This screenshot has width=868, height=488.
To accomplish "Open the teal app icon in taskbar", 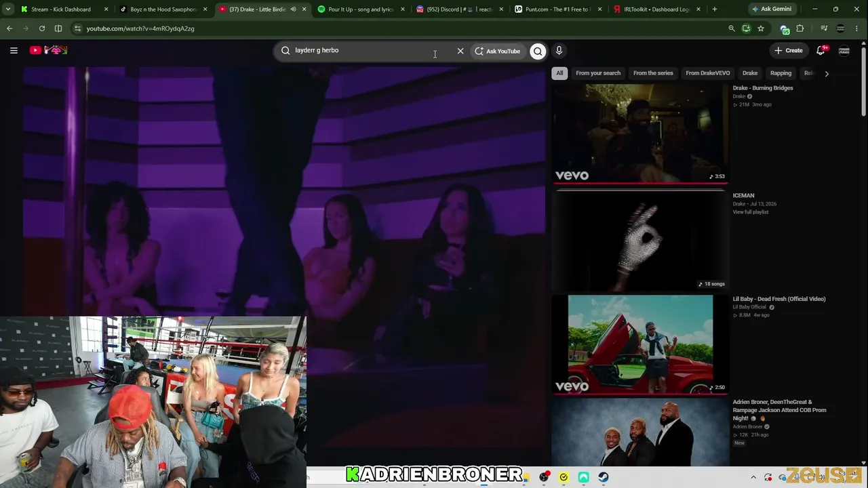I will tap(583, 477).
